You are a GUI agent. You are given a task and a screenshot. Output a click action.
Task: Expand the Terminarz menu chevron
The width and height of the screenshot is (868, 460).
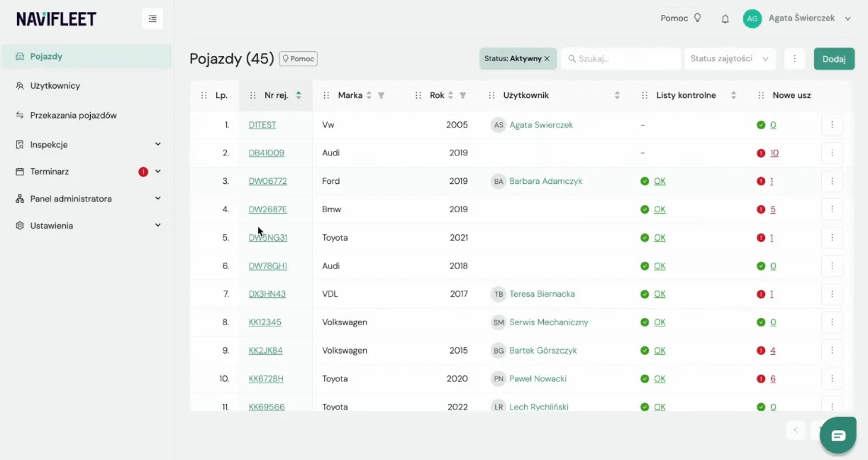click(x=157, y=172)
